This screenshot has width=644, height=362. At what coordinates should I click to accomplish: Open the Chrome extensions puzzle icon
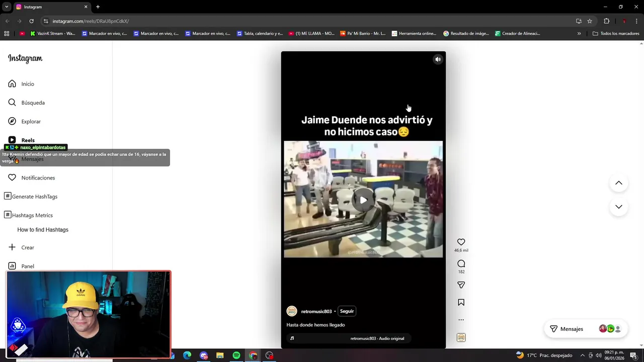coord(606,21)
